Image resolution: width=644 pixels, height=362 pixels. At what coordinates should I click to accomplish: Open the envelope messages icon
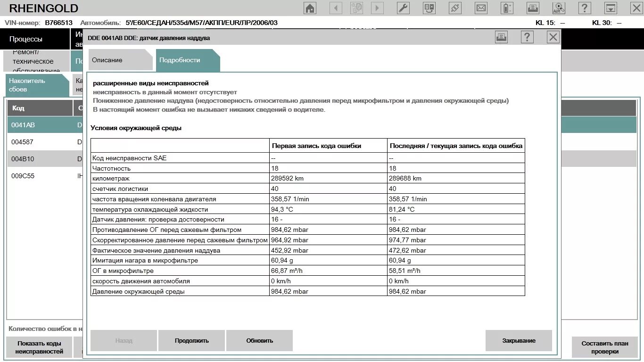[481, 8]
